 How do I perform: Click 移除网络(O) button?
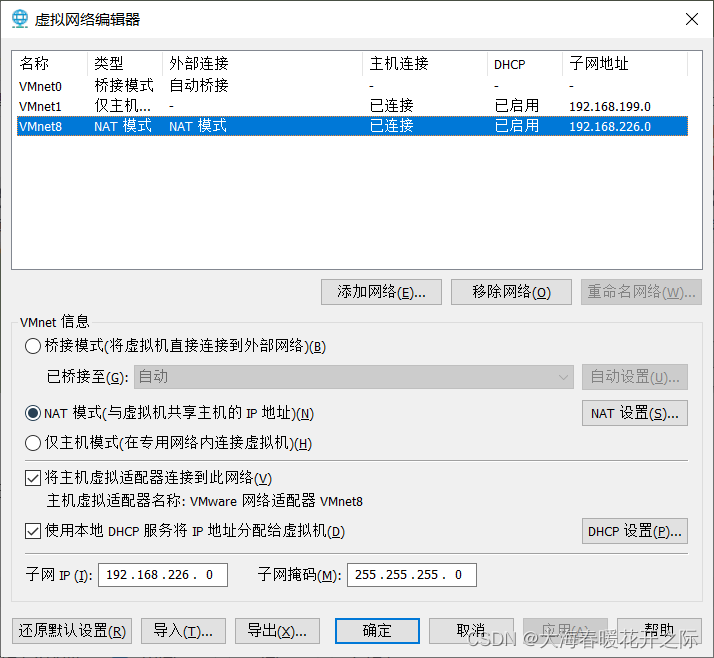pos(511,292)
